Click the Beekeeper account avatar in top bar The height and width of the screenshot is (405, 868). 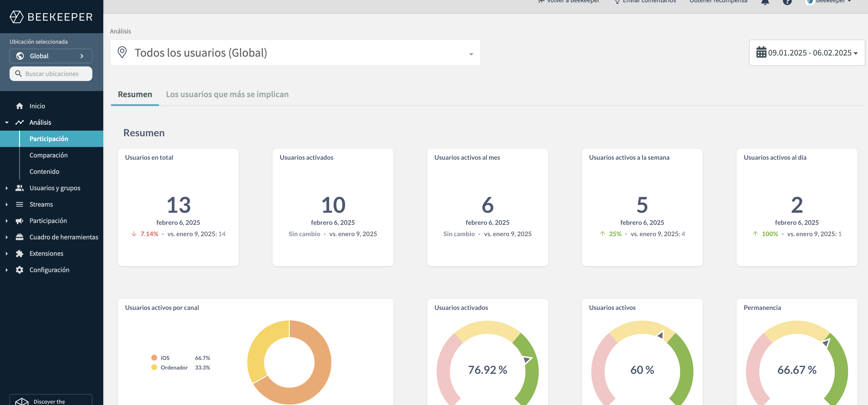coord(810,2)
